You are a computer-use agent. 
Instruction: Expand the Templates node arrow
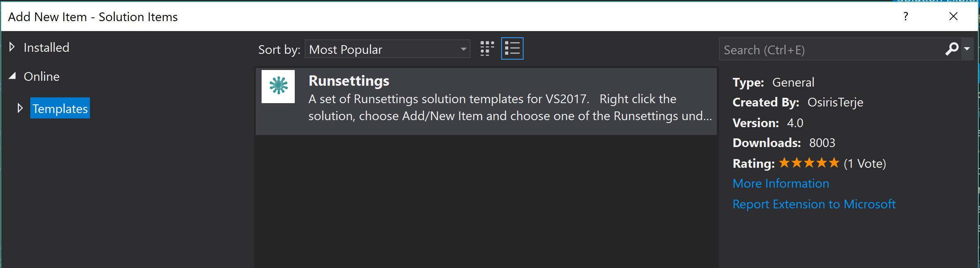[x=20, y=108]
